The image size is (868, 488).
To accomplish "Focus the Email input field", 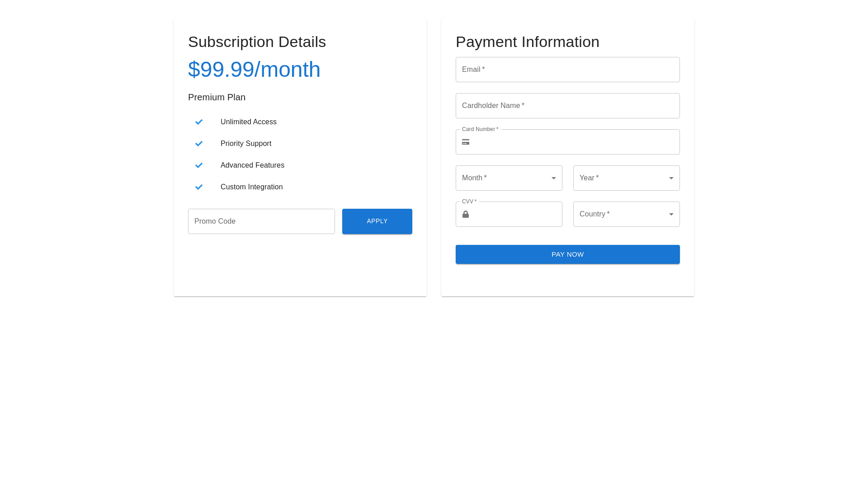I will (x=567, y=70).
